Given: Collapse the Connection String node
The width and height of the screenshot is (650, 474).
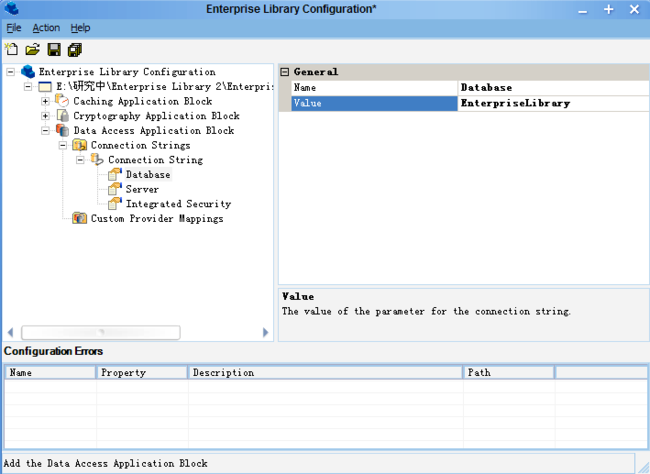Looking at the screenshot, I should click(80, 160).
